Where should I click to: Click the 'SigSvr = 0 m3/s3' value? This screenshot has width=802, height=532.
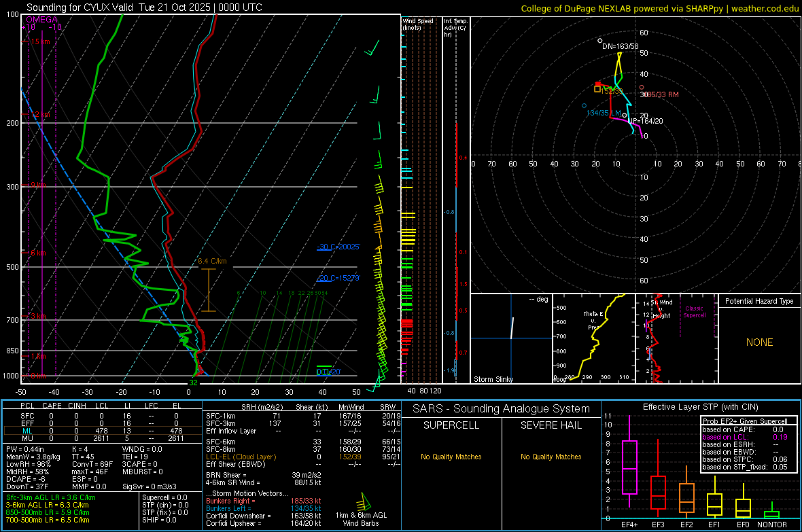coord(150,486)
